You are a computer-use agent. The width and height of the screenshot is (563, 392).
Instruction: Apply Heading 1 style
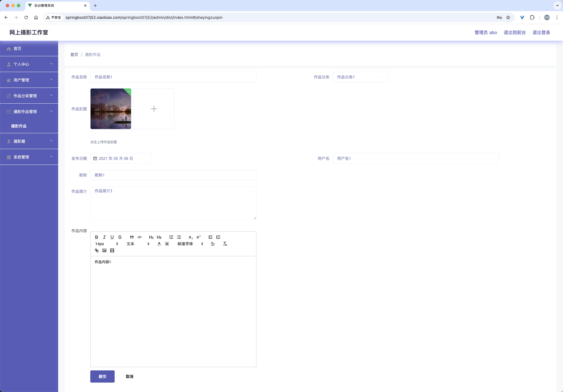151,237
